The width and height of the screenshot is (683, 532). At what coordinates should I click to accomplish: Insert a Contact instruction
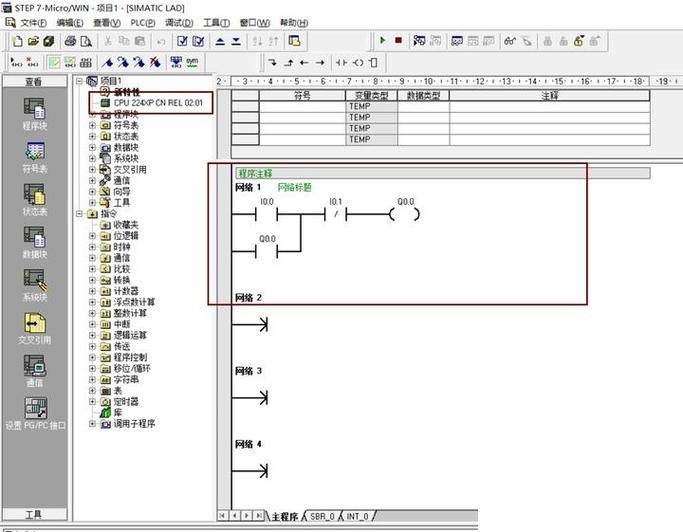[x=342, y=63]
